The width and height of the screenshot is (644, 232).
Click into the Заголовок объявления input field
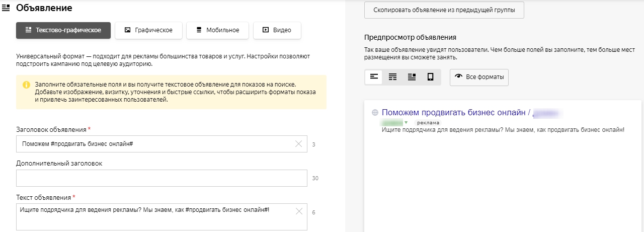[x=151, y=144]
